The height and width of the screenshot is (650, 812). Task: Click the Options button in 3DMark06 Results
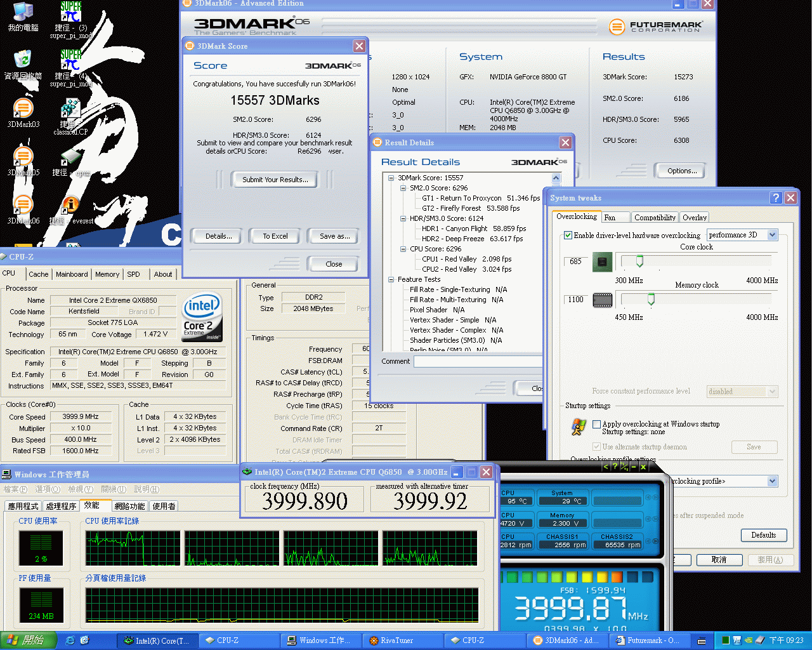pyautogui.click(x=682, y=171)
